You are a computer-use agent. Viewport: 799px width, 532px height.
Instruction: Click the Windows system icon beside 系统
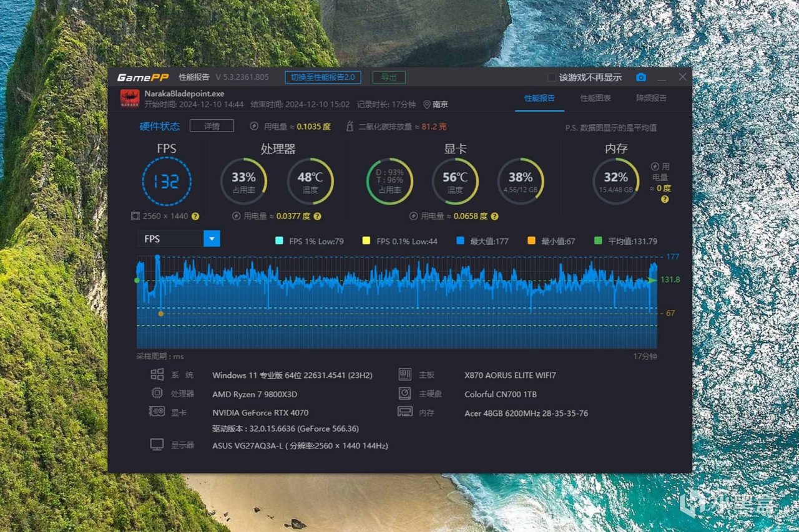coord(157,375)
